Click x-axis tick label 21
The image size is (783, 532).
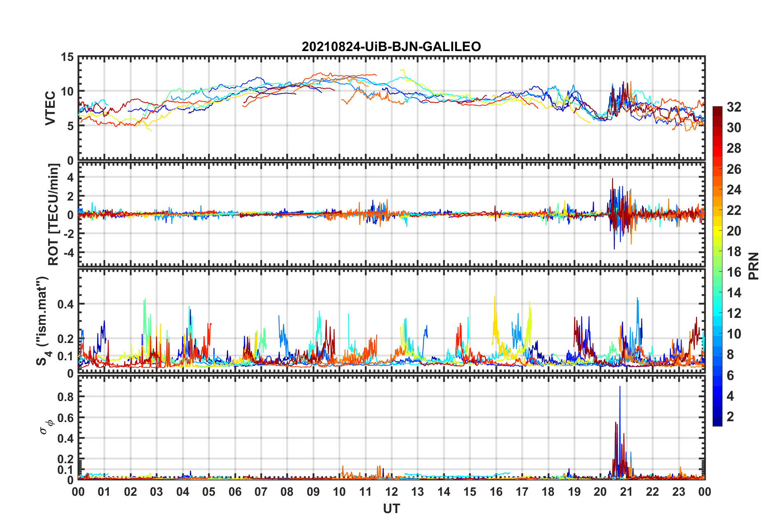[627, 492]
